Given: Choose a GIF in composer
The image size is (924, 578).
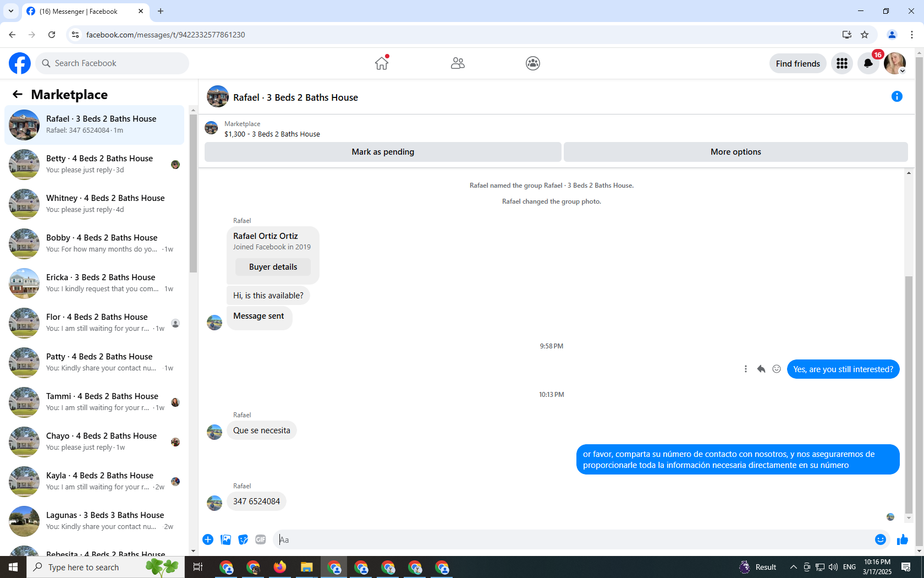Looking at the screenshot, I should [x=261, y=539].
